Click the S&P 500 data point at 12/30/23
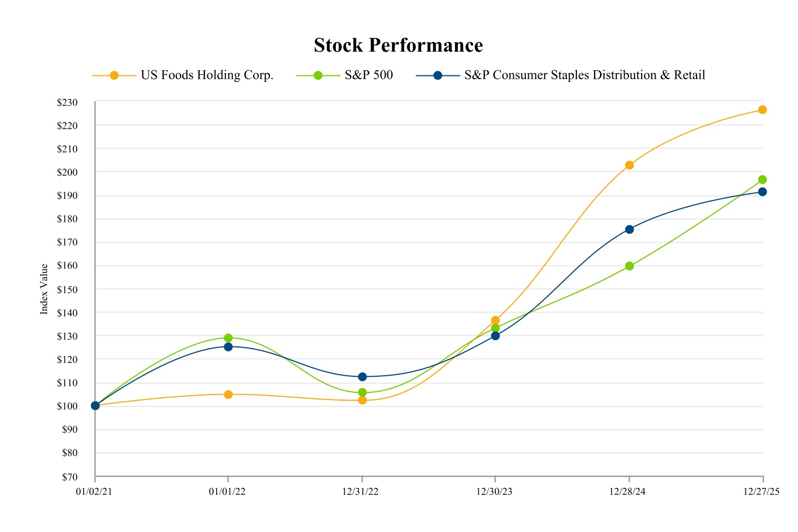Screen dimensions: 798x532 click(x=495, y=328)
